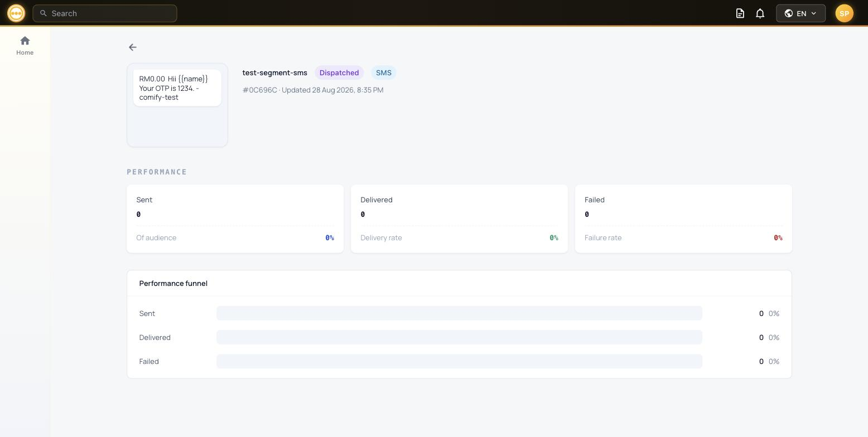Click the Failed performance card
Viewport: 868px width, 437px height.
pos(683,219)
